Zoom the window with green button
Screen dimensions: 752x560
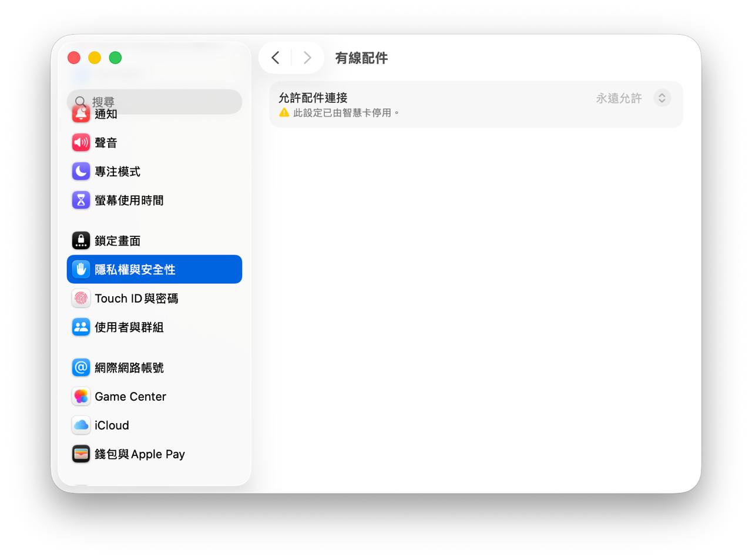(x=115, y=58)
